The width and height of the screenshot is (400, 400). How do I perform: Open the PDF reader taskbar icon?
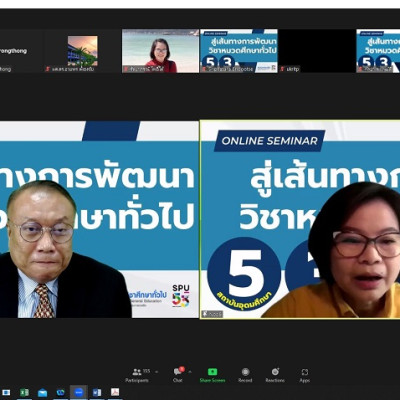click(x=115, y=392)
